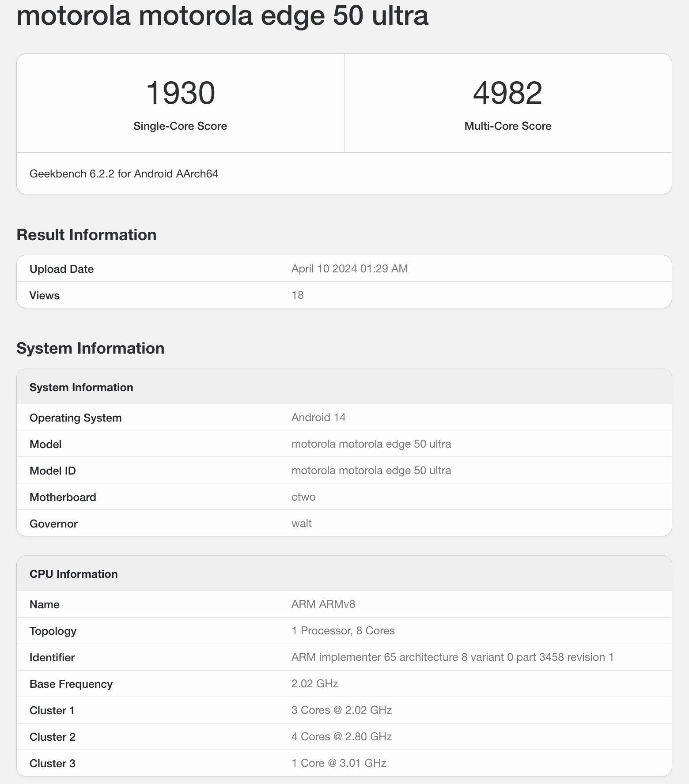Click 'Geekbench 6.2.2 for Android AArch64' text
The height and width of the screenshot is (784, 689).
[124, 174]
